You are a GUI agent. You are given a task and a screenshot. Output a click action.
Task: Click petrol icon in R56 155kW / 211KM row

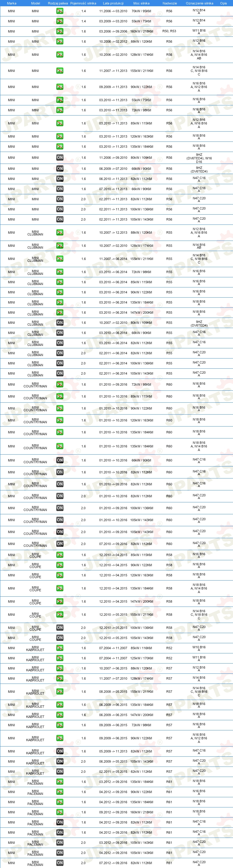(60, 71)
